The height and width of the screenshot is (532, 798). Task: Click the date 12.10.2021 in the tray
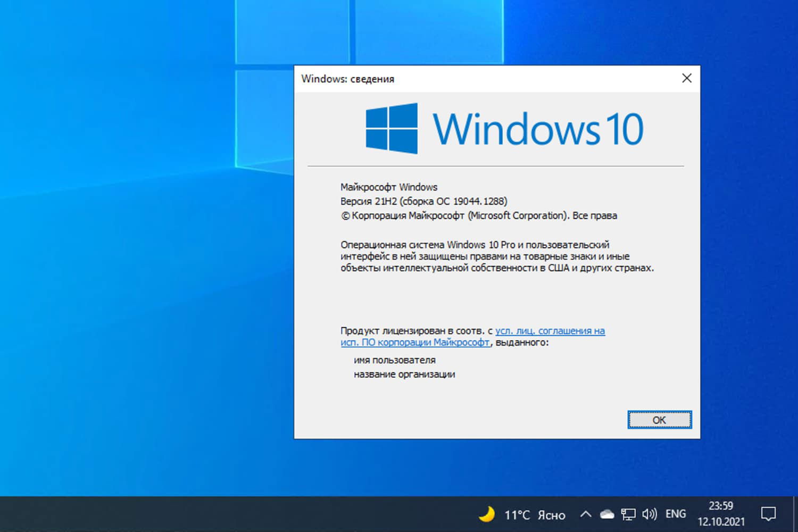coord(722,520)
